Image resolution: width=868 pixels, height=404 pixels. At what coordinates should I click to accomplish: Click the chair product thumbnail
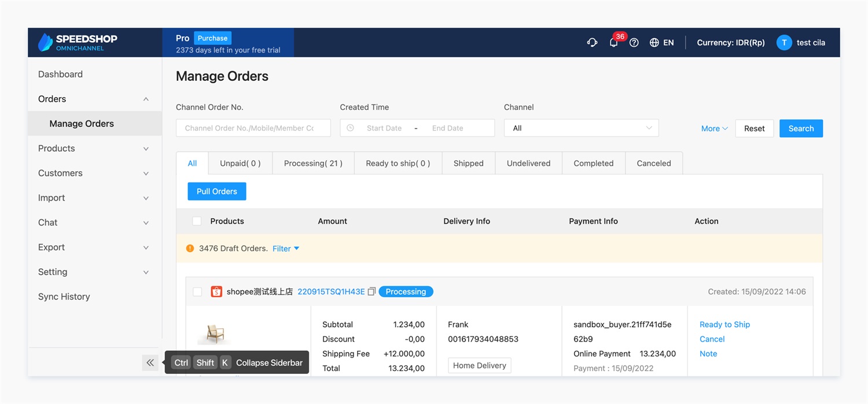pyautogui.click(x=215, y=333)
